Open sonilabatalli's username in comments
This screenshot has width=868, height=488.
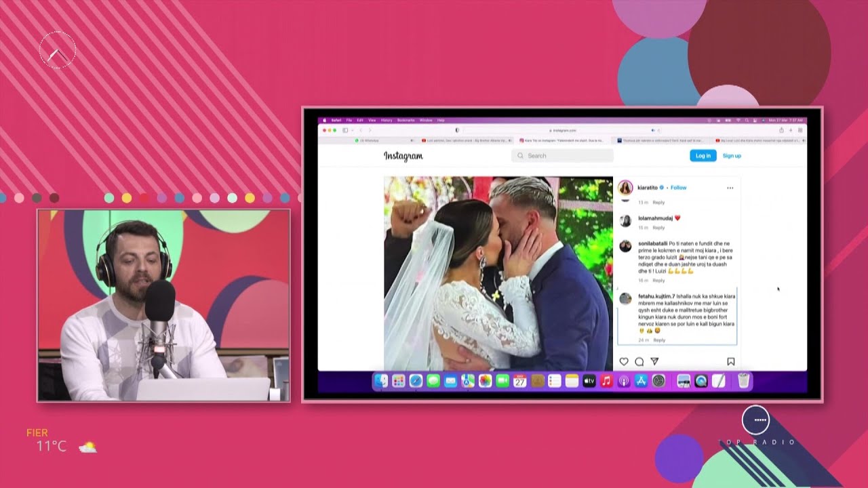coord(653,243)
